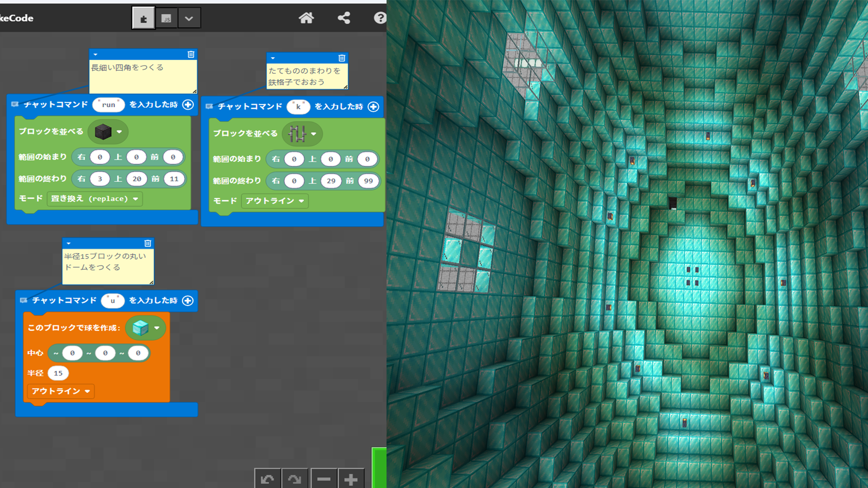
Task: Select the 長細い四角をつくる comment text
Action: (x=127, y=68)
